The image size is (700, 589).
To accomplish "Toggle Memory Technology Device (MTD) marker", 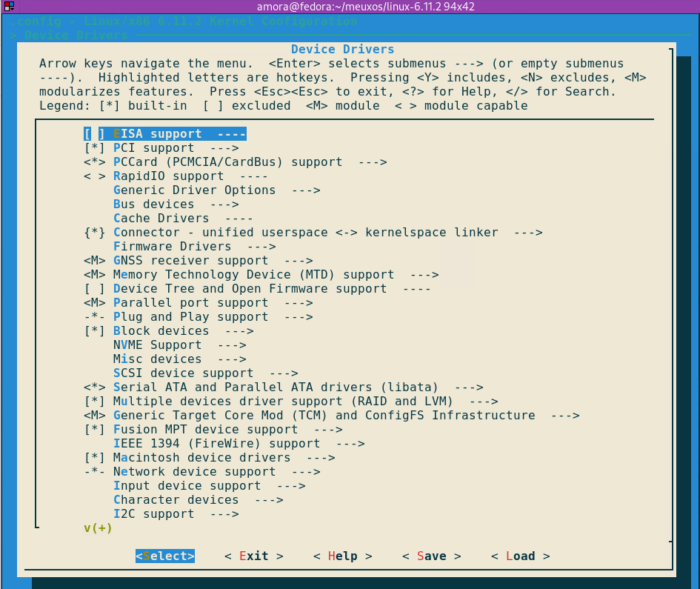I will click(x=95, y=275).
